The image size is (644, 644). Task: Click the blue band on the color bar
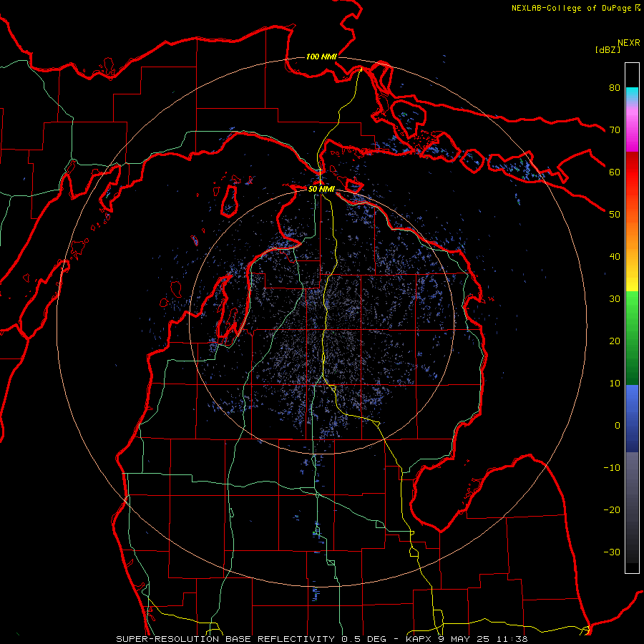point(632,418)
